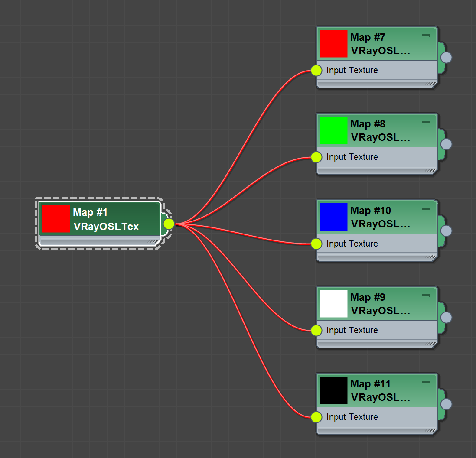Click the output socket of Map #1
This screenshot has width=476, height=458.
click(169, 224)
